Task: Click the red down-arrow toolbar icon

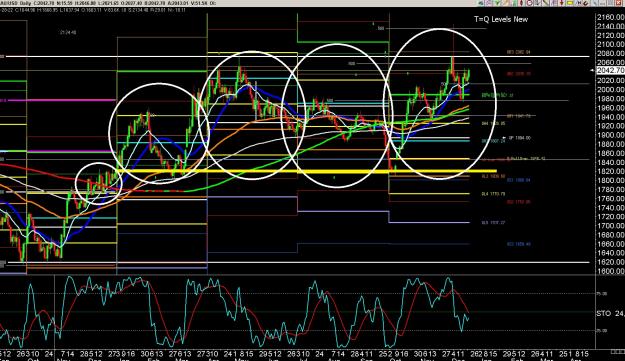Action: (562, 3)
